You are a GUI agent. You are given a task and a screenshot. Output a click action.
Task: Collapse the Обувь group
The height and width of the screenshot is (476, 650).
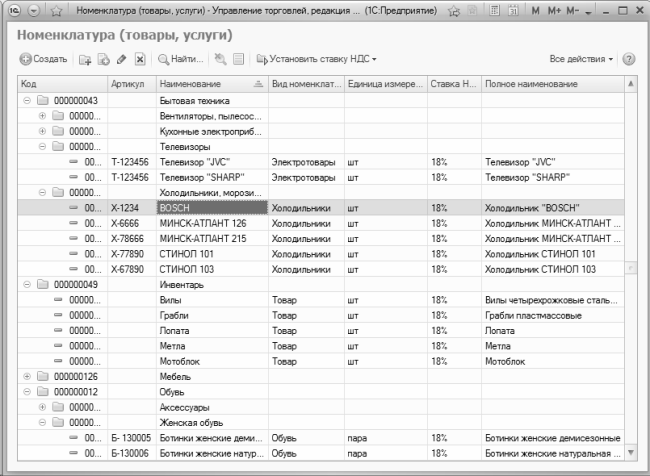(x=27, y=392)
